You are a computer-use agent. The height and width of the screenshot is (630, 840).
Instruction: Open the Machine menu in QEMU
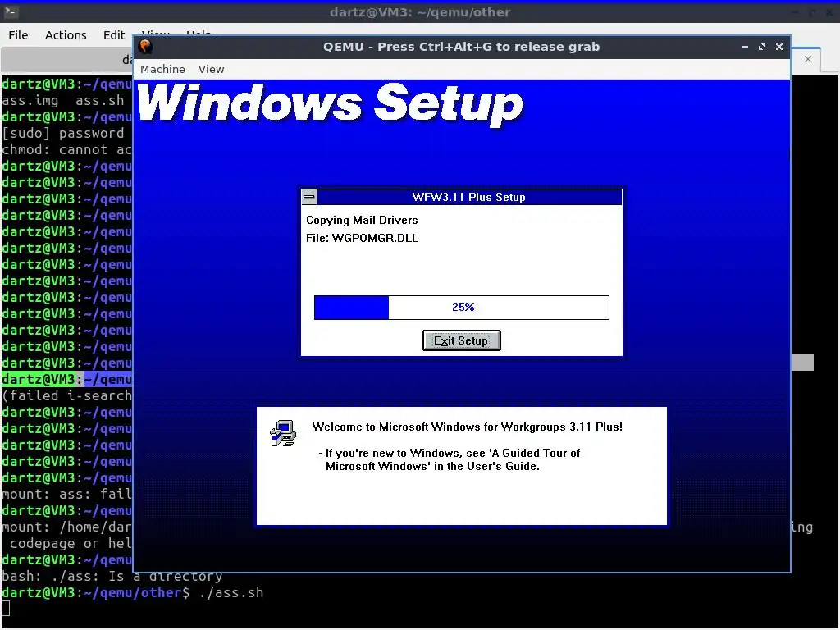click(162, 69)
